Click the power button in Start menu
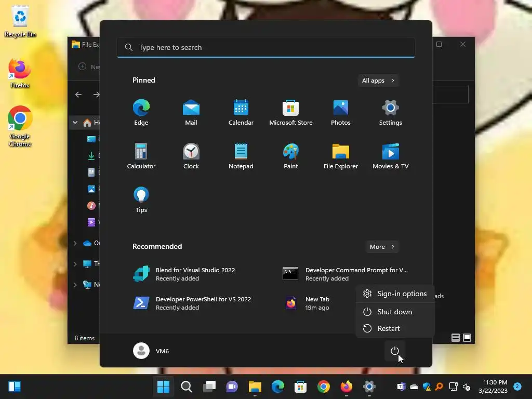Viewport: 532px width, 399px height. pos(395,351)
